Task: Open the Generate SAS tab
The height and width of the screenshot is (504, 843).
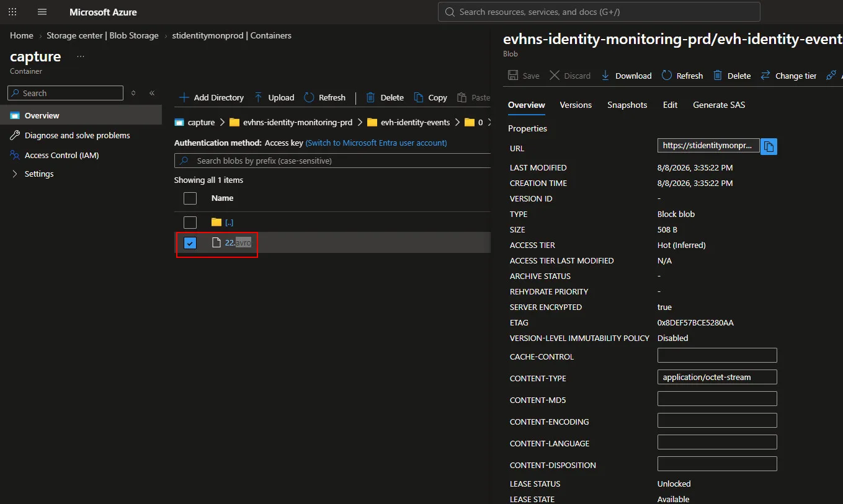Action: (719, 105)
